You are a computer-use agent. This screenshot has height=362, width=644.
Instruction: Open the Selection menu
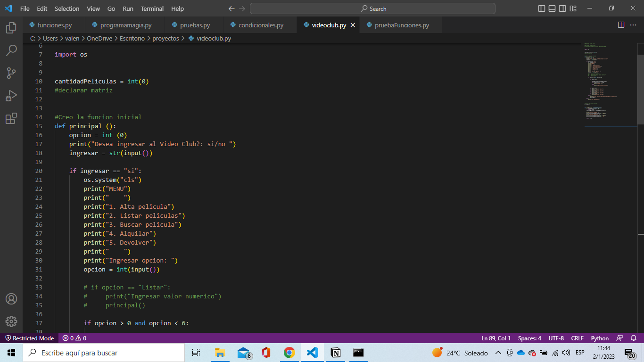tap(67, 8)
